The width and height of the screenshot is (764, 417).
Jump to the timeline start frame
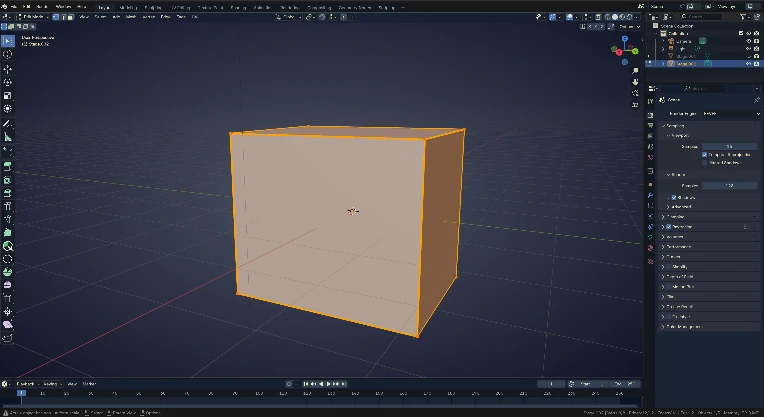[306, 384]
